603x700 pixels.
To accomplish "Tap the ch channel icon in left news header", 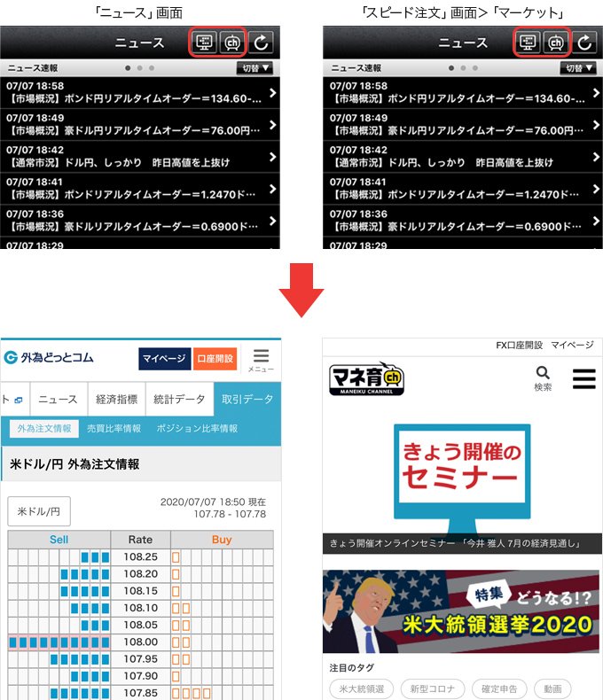I will 233,42.
